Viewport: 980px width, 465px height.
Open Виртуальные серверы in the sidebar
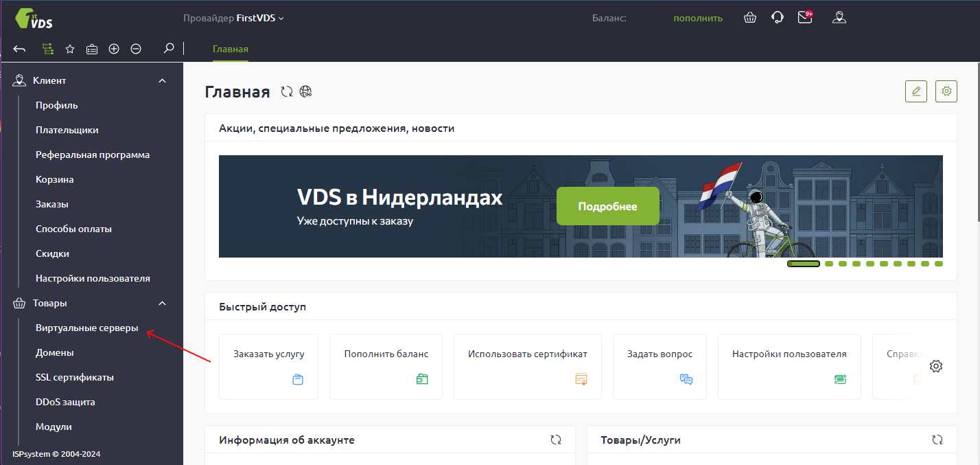tap(87, 328)
